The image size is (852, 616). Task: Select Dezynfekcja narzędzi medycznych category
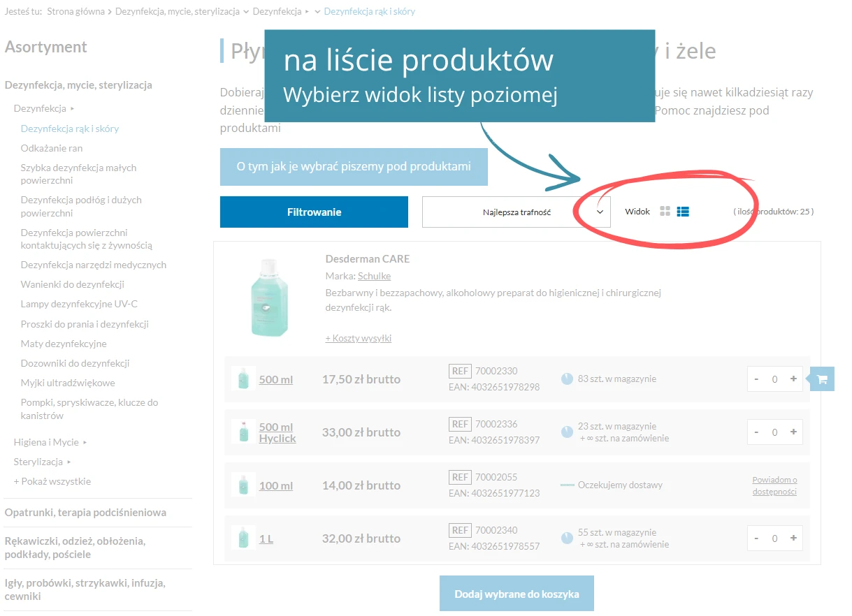point(94,265)
